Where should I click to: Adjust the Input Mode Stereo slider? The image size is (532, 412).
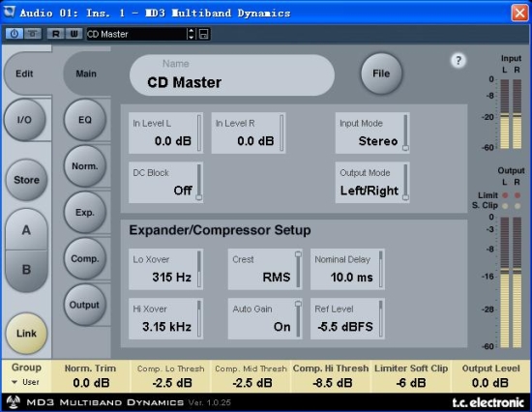point(405,133)
